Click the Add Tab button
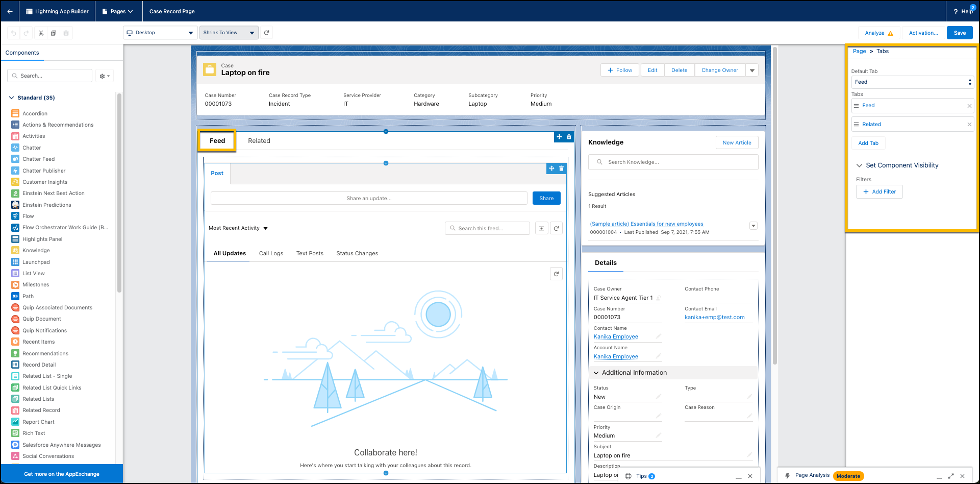Image resolution: width=980 pixels, height=484 pixels. [868, 143]
